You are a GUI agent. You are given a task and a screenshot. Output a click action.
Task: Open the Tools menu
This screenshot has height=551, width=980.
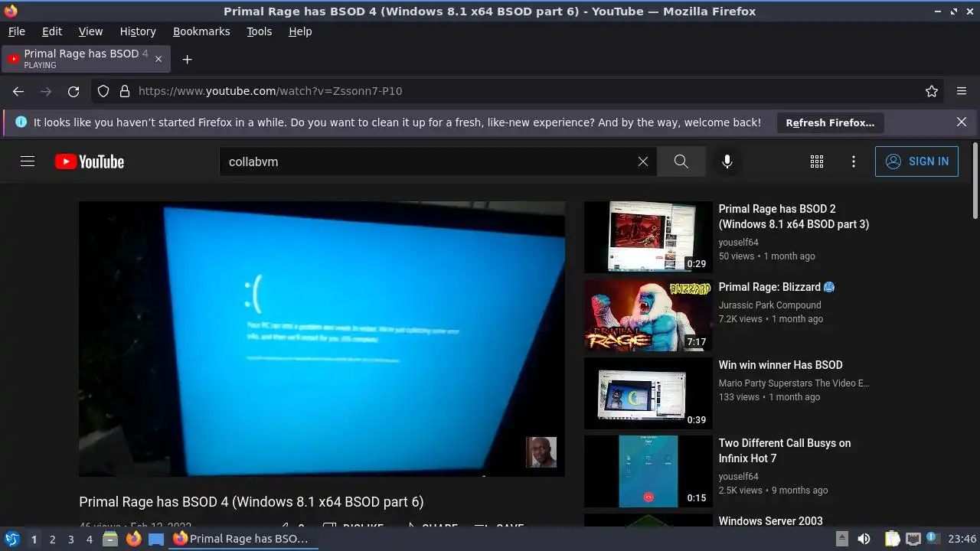pos(259,31)
